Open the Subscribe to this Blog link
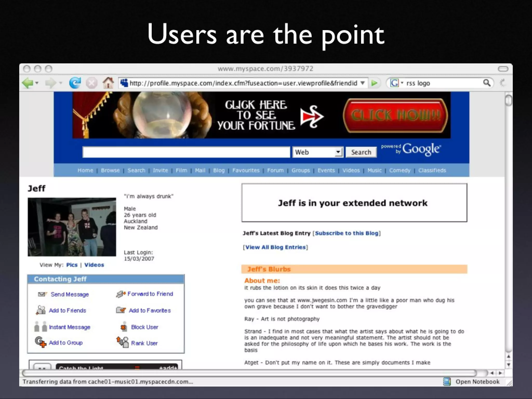 (x=347, y=233)
